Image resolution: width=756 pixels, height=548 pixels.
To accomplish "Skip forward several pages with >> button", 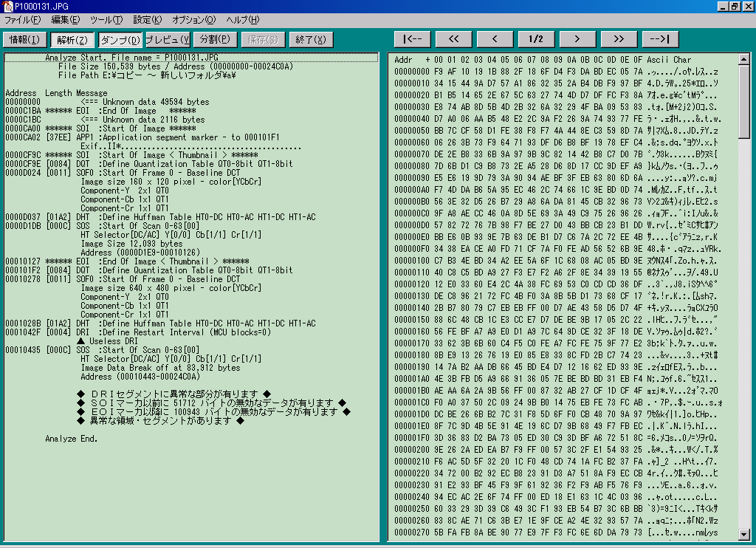I will (x=619, y=39).
